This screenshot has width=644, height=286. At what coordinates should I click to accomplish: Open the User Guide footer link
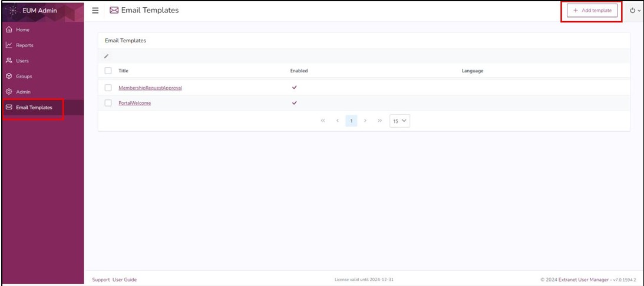[124, 280]
